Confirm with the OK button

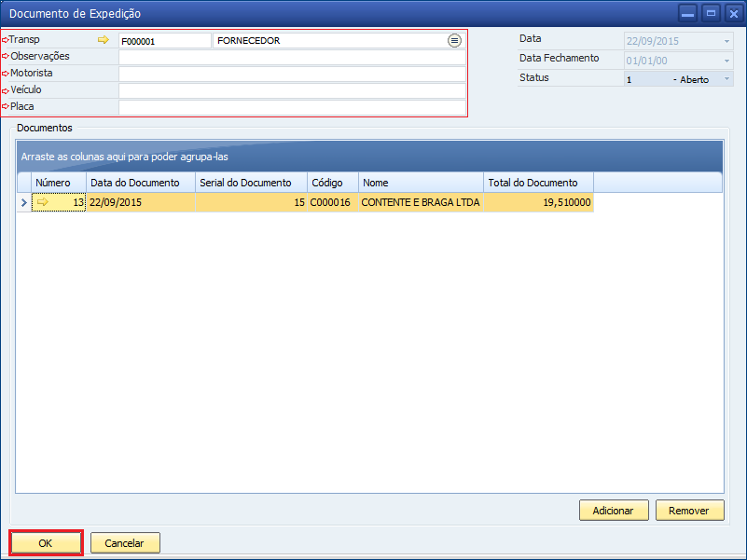(x=46, y=543)
